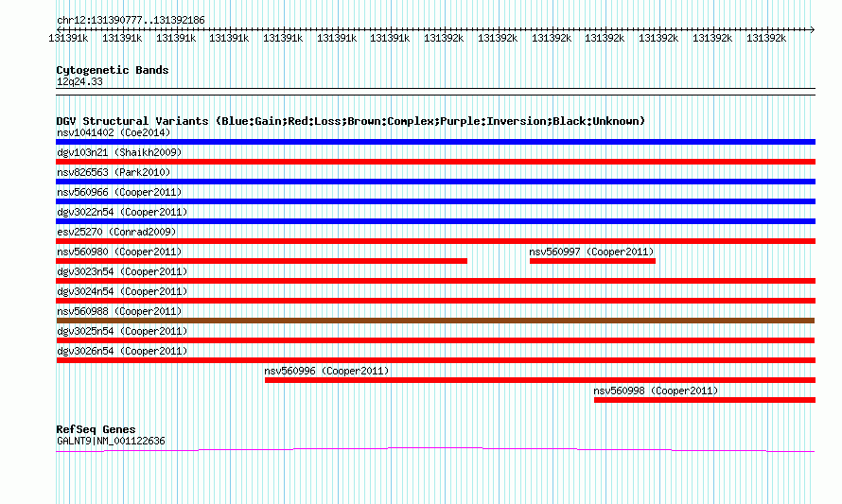Click the nsv1041402 (Coe2014) variant label
Screen dimensions: 842x504
click(x=114, y=132)
